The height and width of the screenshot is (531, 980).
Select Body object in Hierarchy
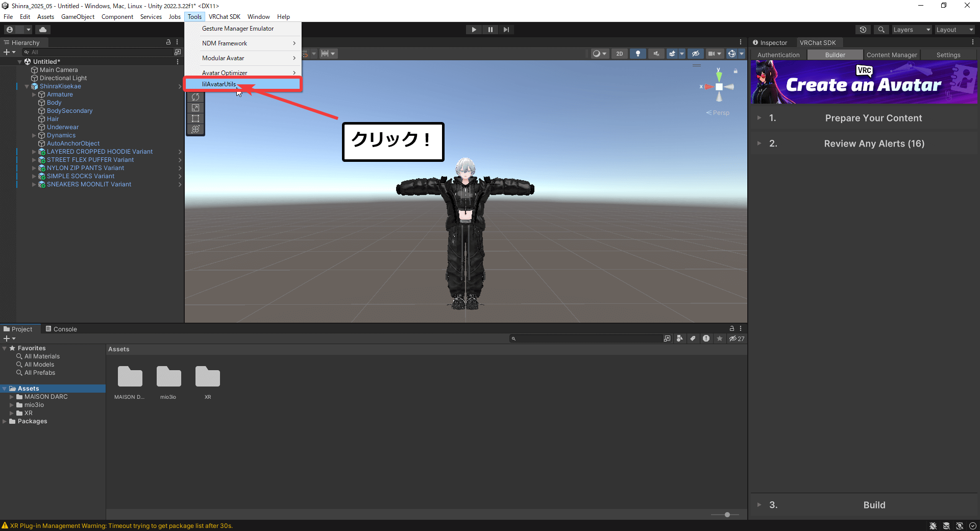54,103
